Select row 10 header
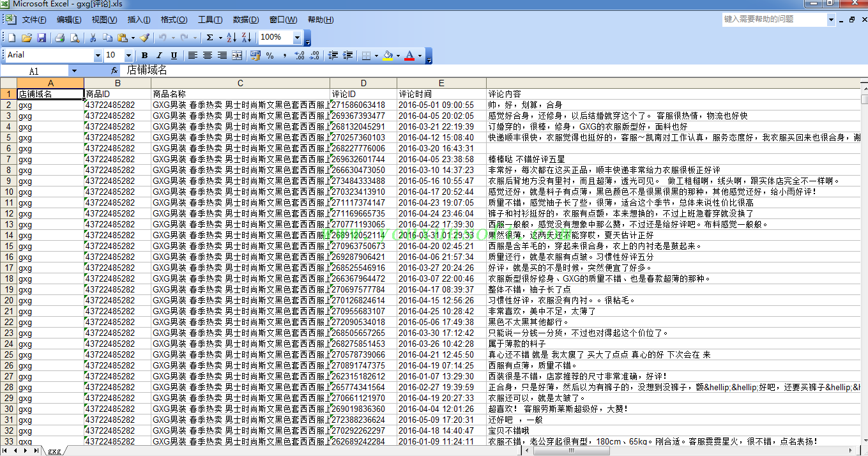Screen dimensions: 868x456 tap(8, 192)
